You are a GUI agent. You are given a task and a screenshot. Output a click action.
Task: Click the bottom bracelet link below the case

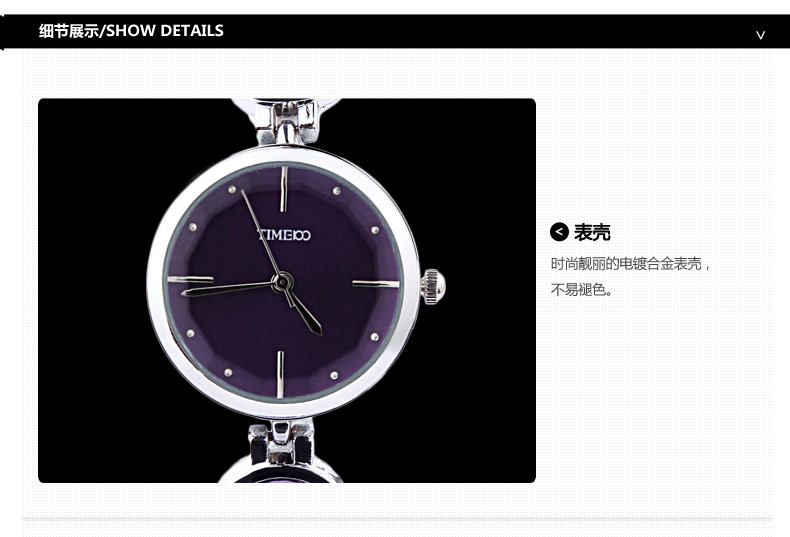[281, 443]
